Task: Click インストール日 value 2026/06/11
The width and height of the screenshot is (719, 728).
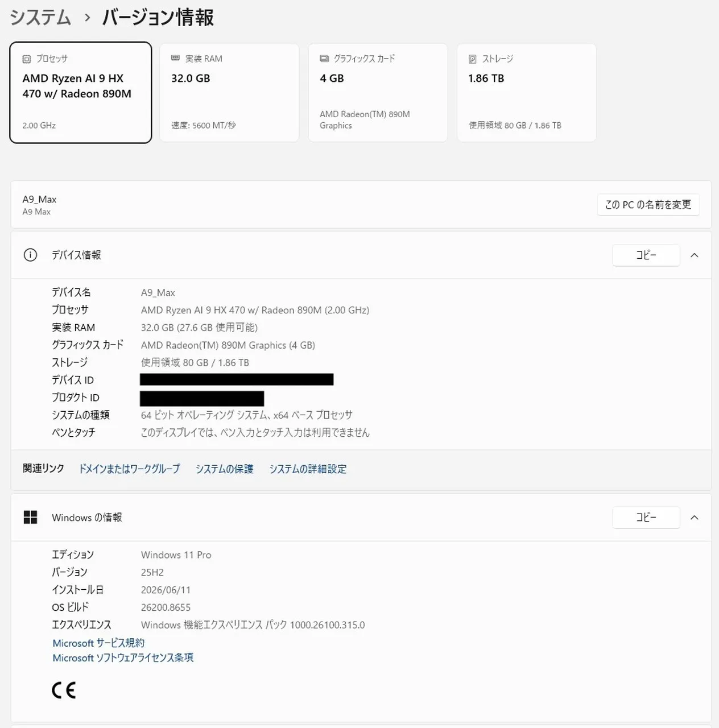Action: click(x=166, y=590)
